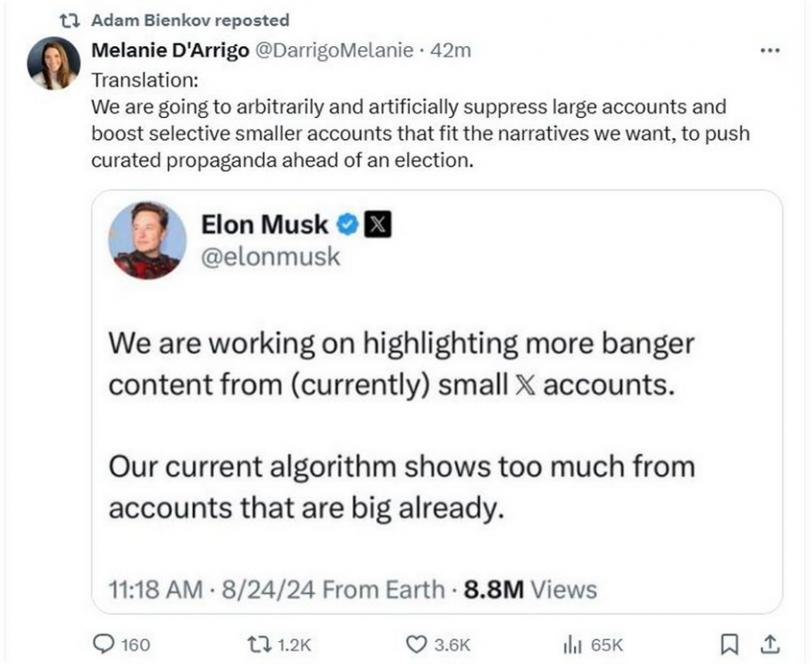Click the Melanie D'Arrigo display name
The width and height of the screenshot is (812, 664).
tap(170, 50)
